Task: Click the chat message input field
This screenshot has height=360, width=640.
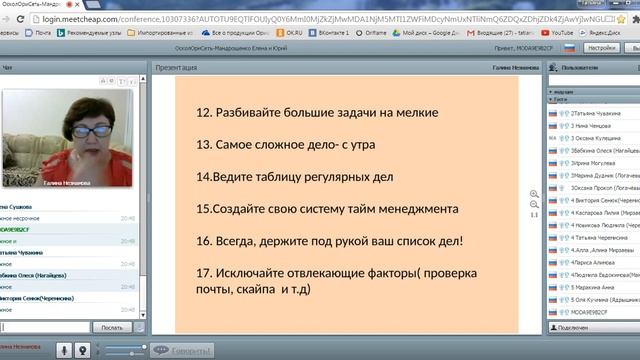Action: [45, 327]
